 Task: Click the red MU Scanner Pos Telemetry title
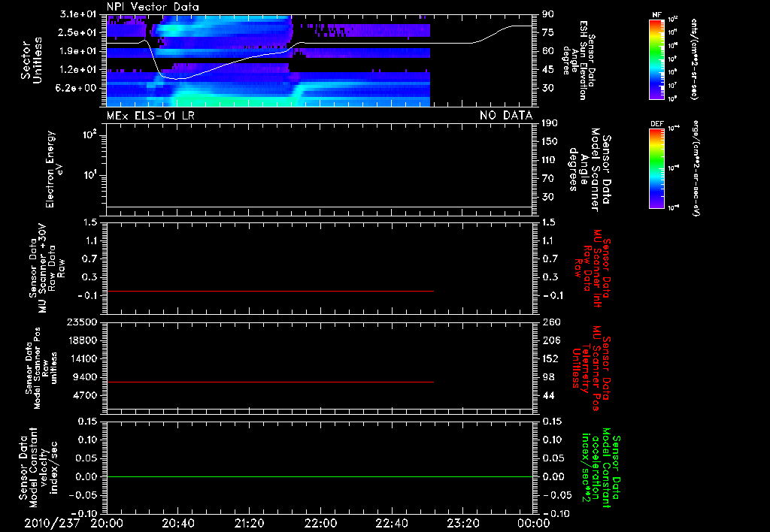point(591,368)
